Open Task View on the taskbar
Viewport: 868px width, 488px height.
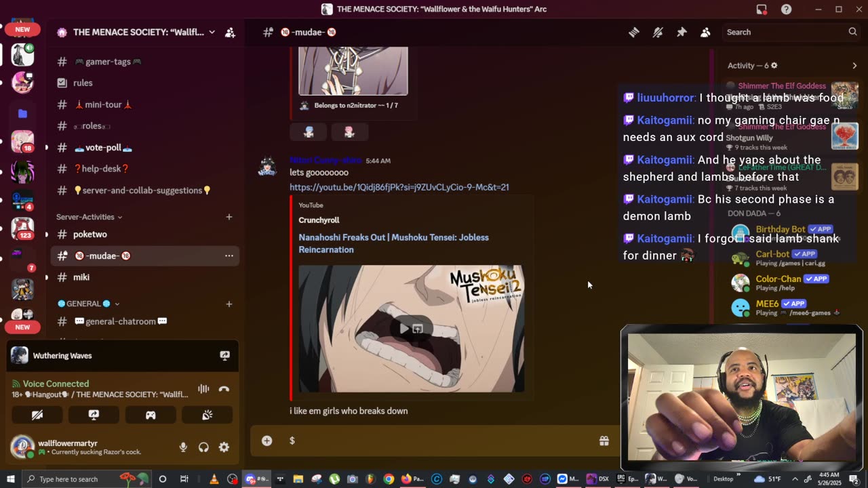[184, 479]
